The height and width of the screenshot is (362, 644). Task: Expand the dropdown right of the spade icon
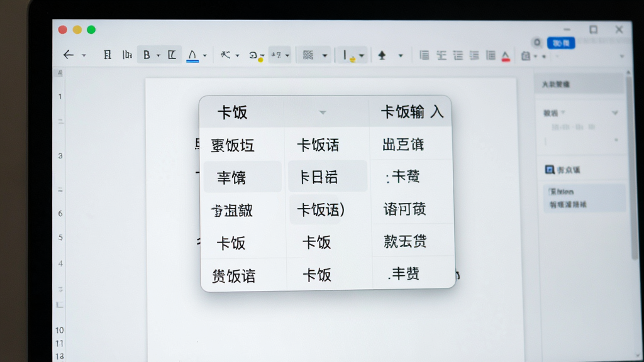(401, 55)
